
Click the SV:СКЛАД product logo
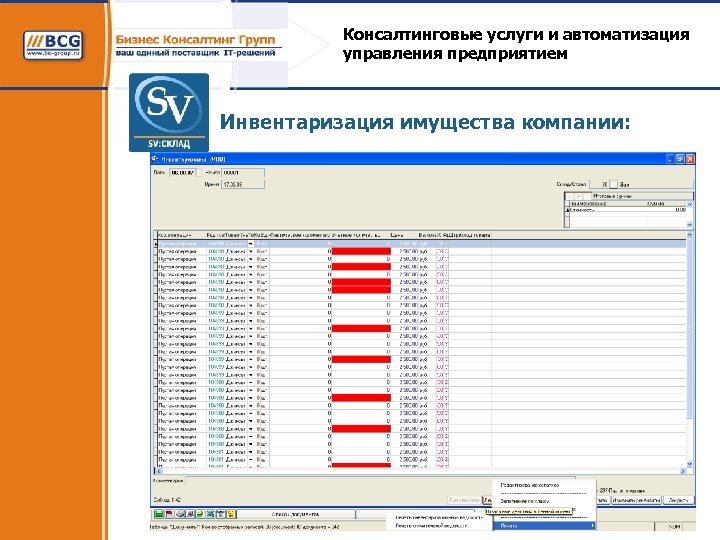pyautogui.click(x=169, y=112)
